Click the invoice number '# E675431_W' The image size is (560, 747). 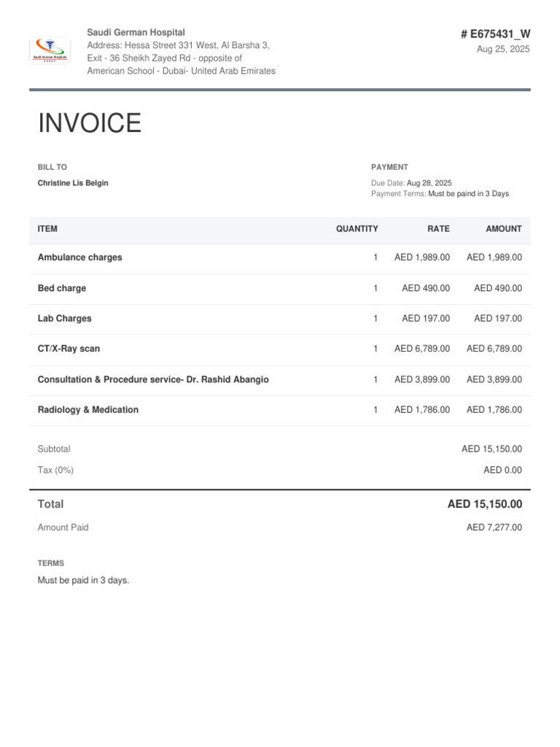click(x=495, y=34)
